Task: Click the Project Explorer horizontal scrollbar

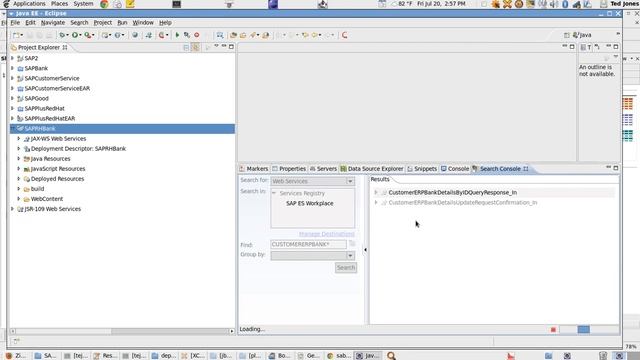Action: [171, 331]
